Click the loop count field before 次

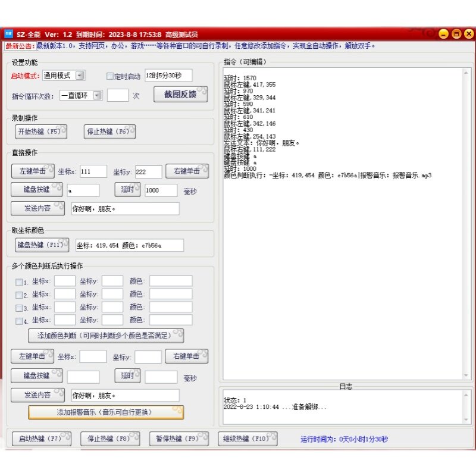118,95
